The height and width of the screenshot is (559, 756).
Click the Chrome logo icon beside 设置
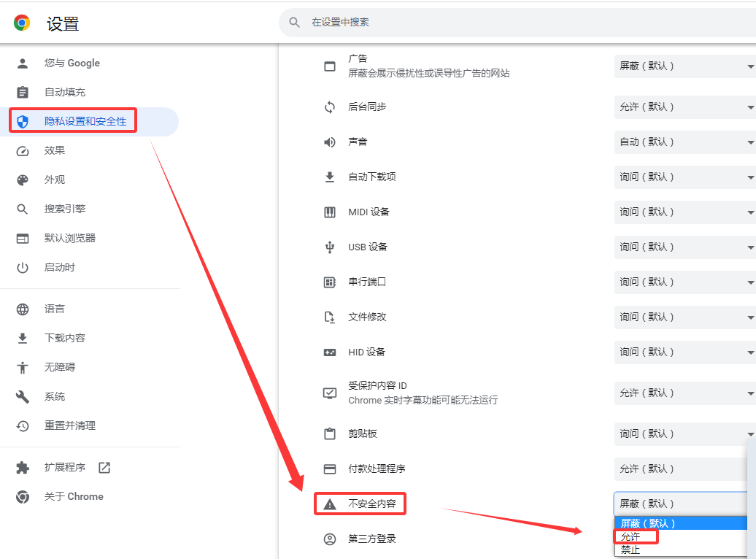coord(23,23)
